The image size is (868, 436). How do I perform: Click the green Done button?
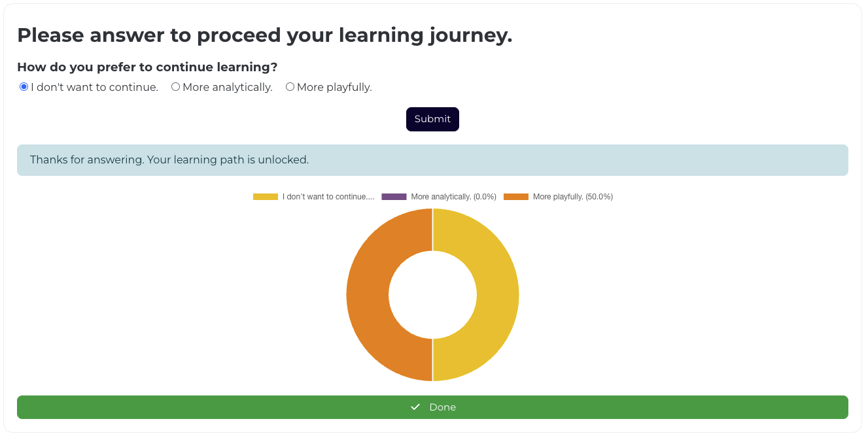432,407
